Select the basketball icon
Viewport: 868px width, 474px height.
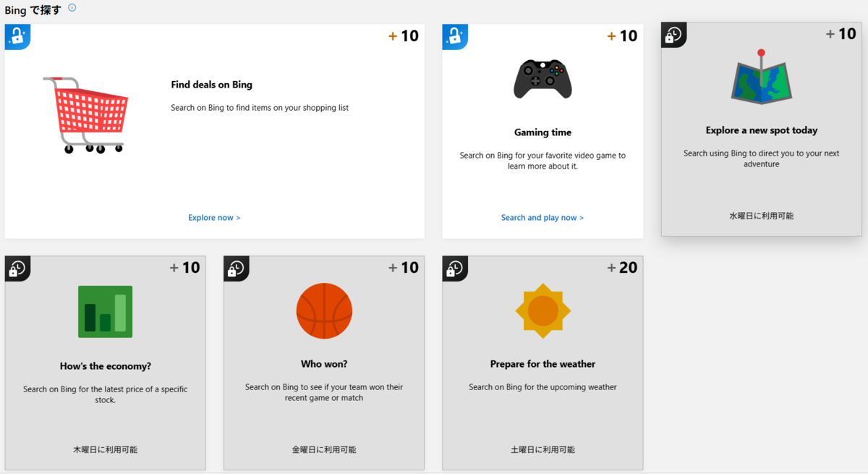click(x=324, y=311)
